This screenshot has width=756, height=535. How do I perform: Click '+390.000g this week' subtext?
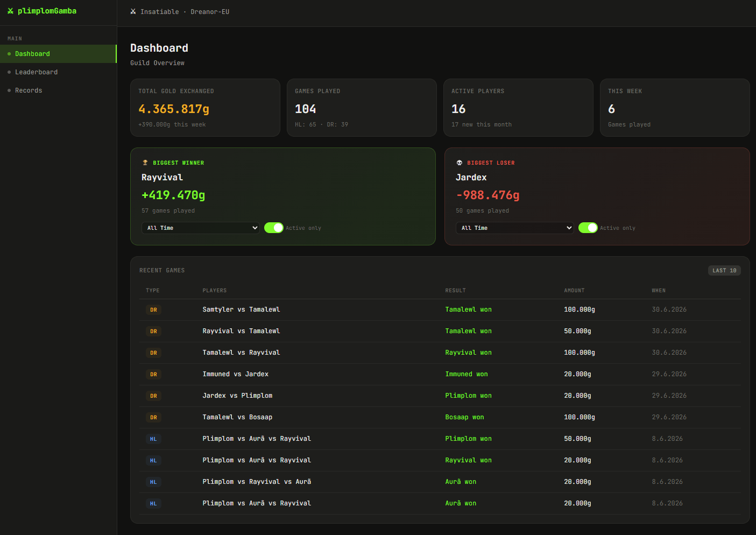pos(172,124)
